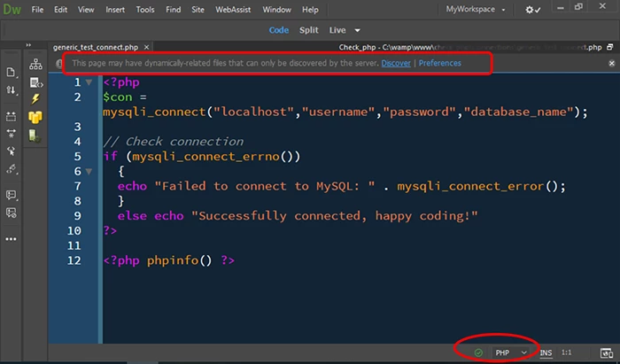Switch to Live view
Image resolution: width=620 pixels, height=364 pixels.
[x=337, y=30]
